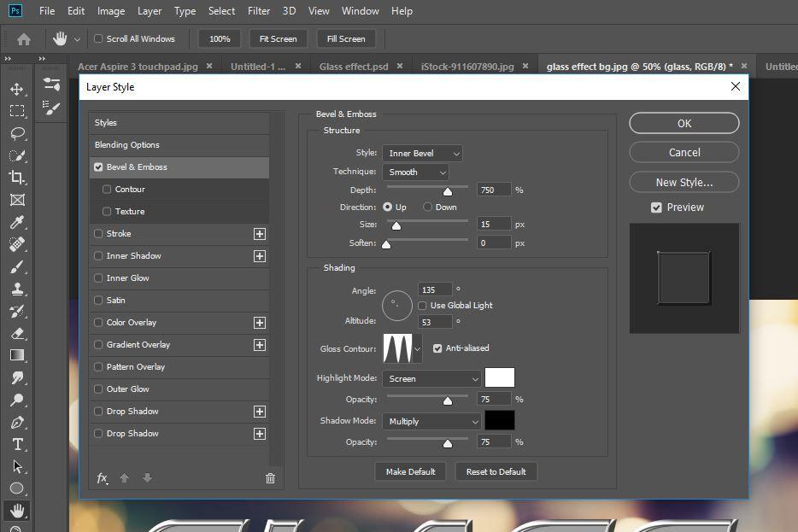This screenshot has width=798, height=532.
Task: Open the brush settings panel icon
Action: [x=51, y=108]
